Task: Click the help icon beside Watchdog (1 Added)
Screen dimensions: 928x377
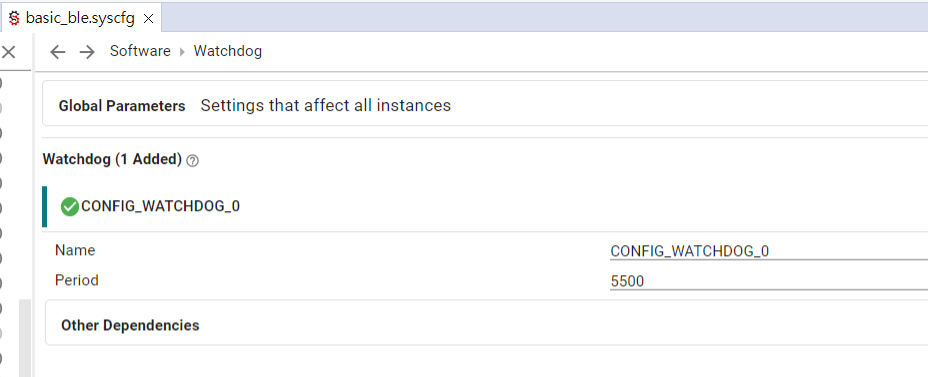Action: [192, 160]
